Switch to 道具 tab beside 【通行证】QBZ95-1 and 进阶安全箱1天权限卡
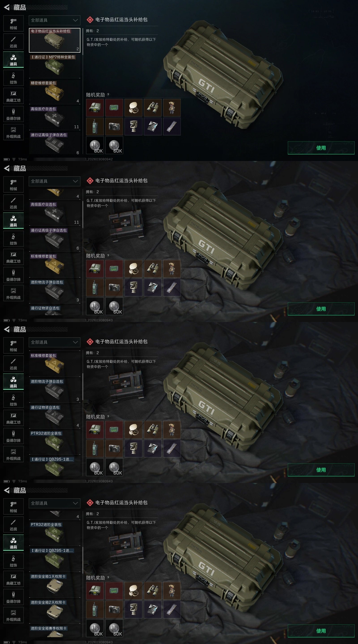The image size is (358, 644). click(x=13, y=543)
